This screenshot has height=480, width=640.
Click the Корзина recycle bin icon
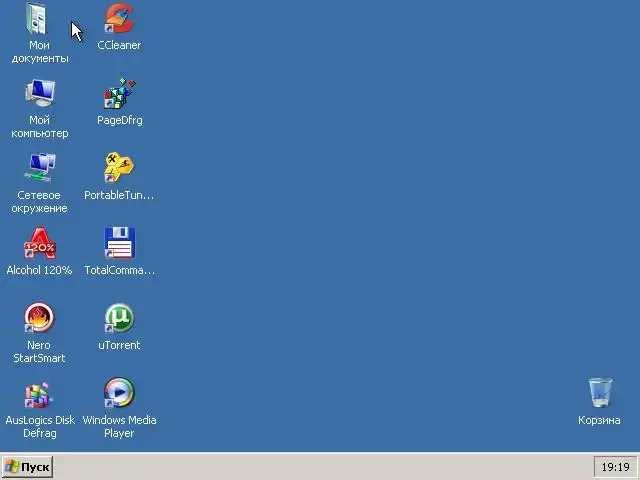click(600, 393)
